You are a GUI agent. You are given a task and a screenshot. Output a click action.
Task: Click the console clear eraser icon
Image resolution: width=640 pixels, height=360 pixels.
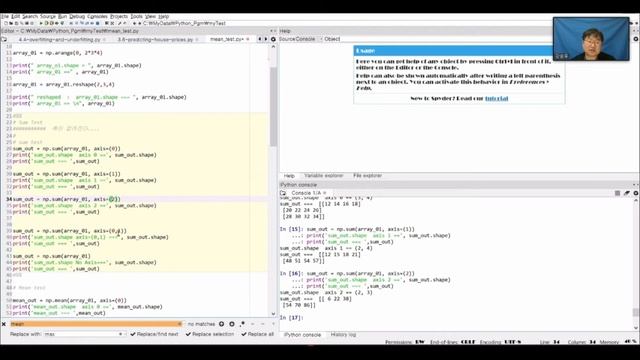(x=627, y=193)
